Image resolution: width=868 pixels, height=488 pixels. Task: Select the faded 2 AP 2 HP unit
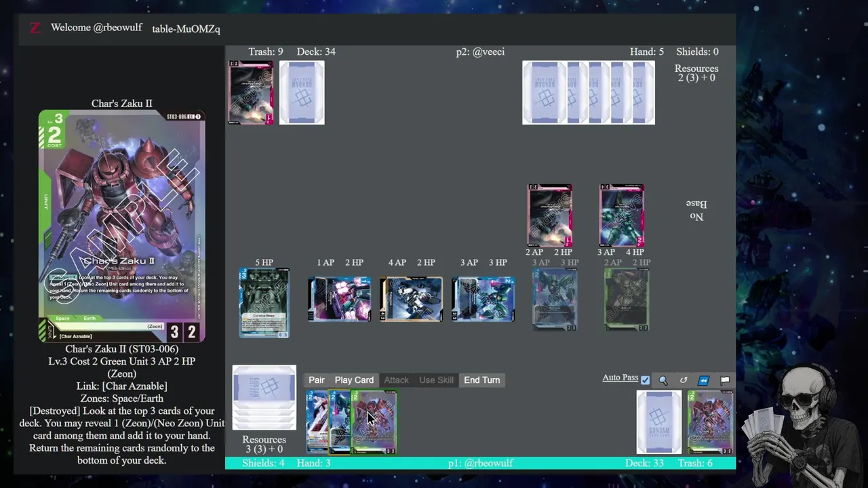(627, 300)
